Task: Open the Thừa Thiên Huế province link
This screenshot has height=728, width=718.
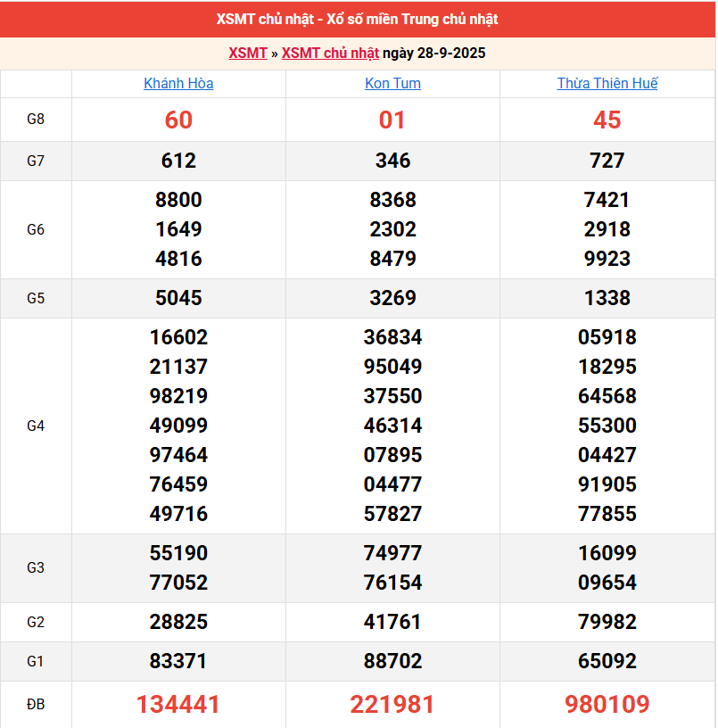Action: pos(607,84)
